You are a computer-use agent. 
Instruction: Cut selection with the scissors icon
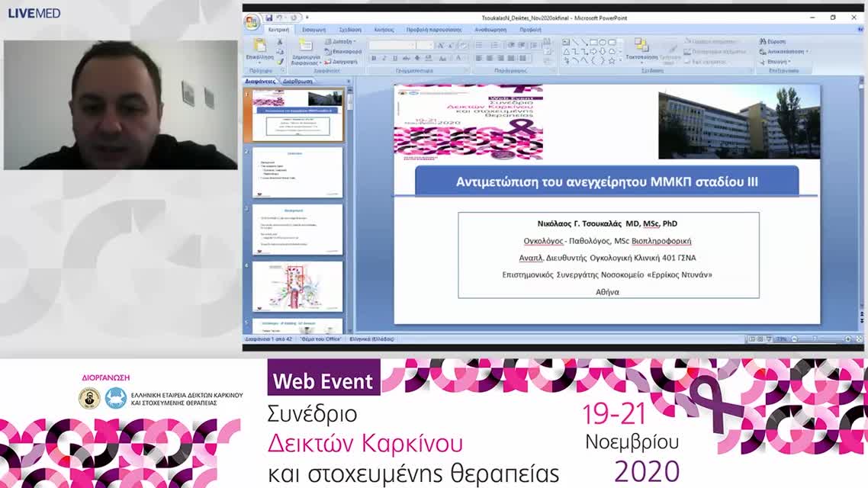pos(280,42)
